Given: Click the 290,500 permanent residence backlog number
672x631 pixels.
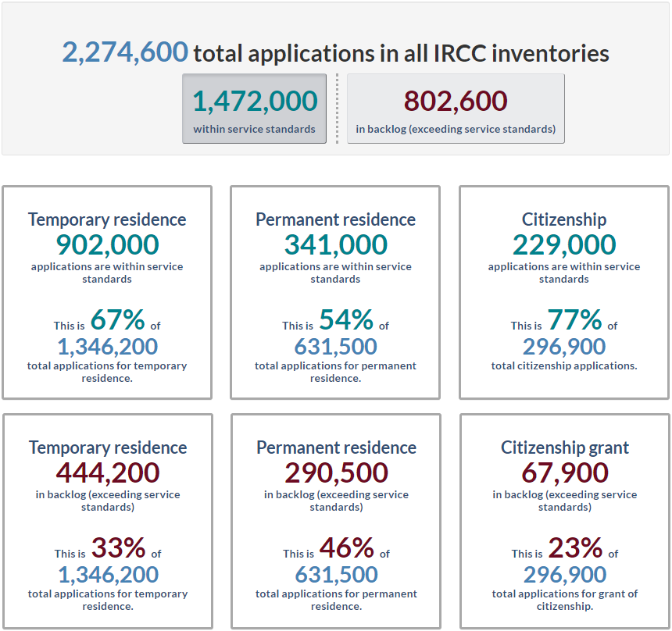Looking at the screenshot, I should pyautogui.click(x=336, y=472).
